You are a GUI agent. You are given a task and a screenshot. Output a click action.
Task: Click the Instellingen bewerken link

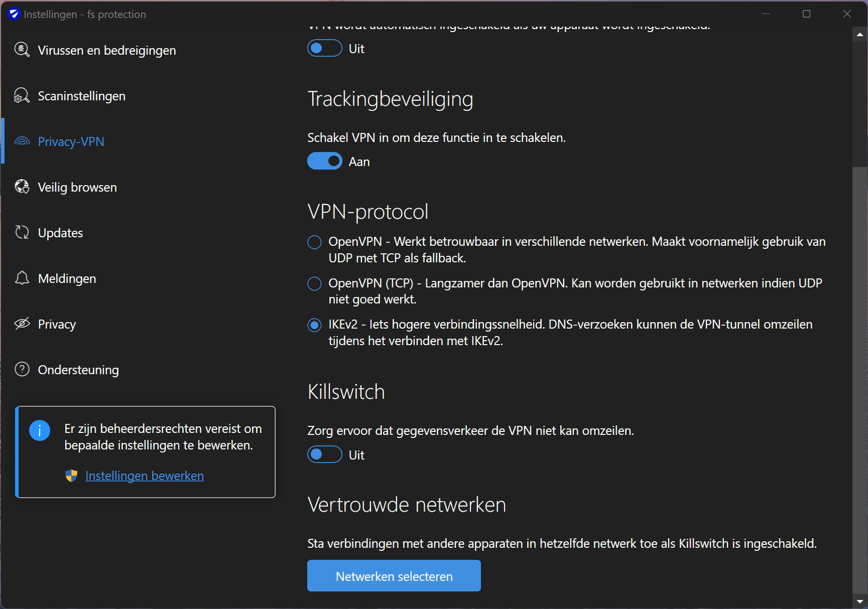(x=144, y=476)
